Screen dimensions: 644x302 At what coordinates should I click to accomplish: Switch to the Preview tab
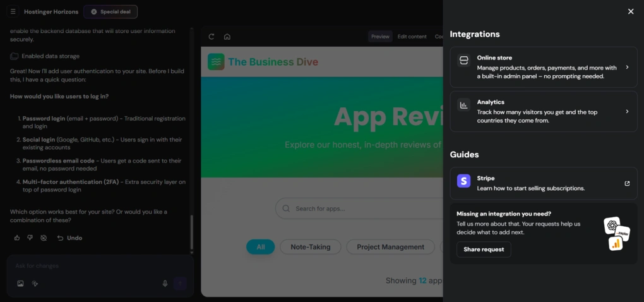(380, 37)
